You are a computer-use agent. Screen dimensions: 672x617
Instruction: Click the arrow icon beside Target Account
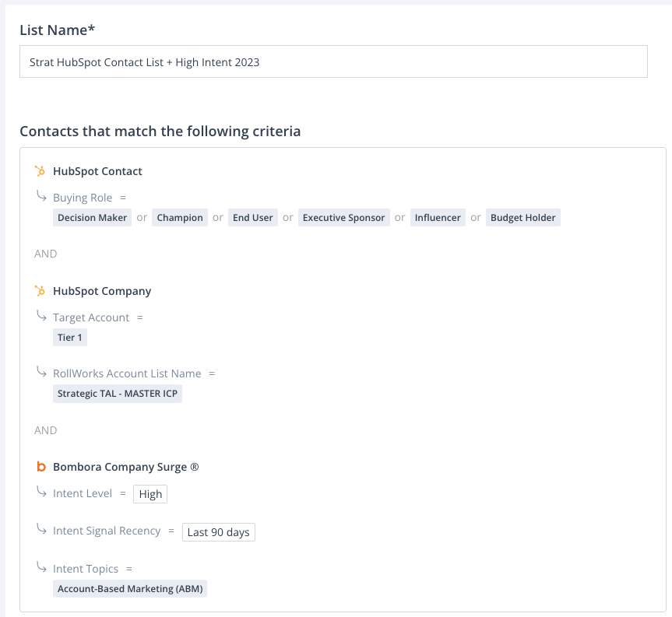[x=41, y=316]
